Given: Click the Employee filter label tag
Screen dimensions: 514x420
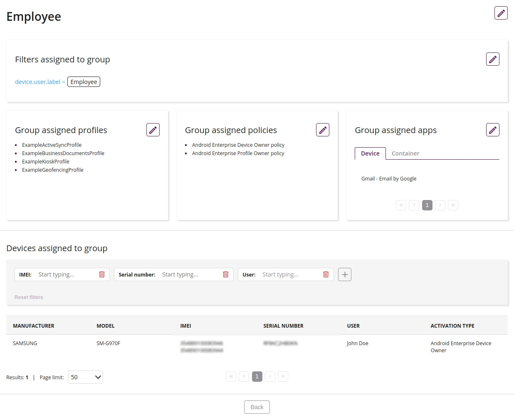Looking at the screenshot, I should pos(84,82).
